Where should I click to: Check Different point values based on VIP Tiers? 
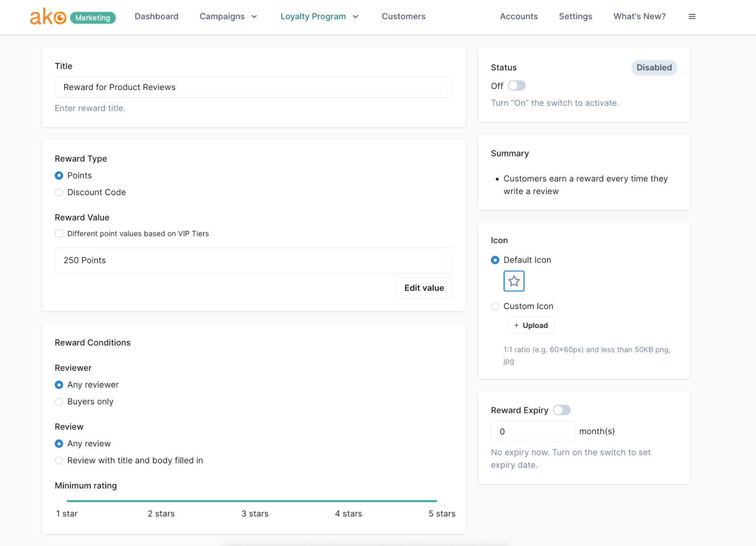click(x=59, y=233)
